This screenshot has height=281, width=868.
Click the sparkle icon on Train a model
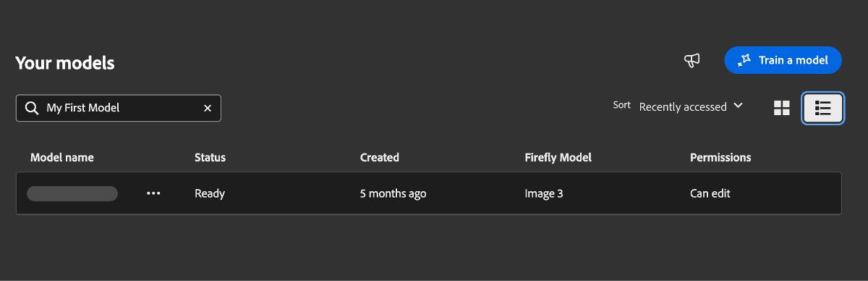tap(744, 61)
